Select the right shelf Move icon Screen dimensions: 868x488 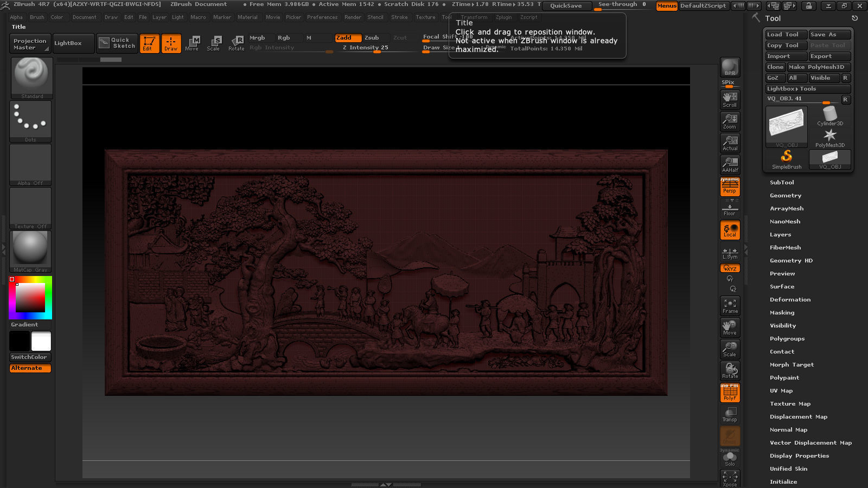pos(730,328)
